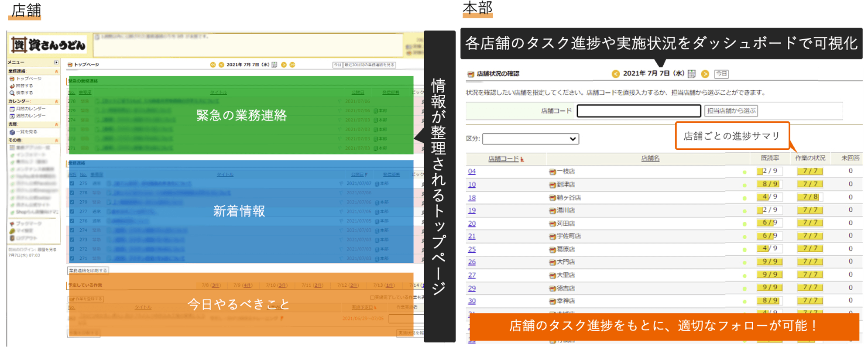Viewport: 868px width, 347px height.
Task: Collapse the 業務連絡 sidebar section
Action: pyautogui.click(x=56, y=71)
